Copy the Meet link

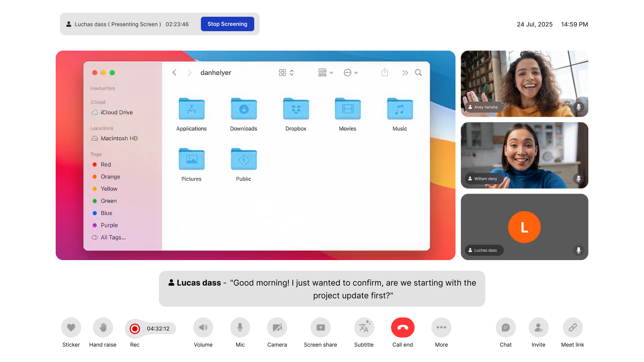pyautogui.click(x=573, y=327)
